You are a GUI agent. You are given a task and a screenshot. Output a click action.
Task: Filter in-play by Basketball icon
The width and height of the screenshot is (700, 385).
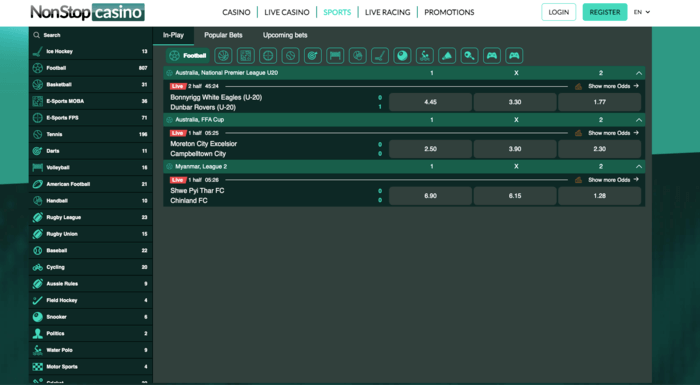pos(223,56)
